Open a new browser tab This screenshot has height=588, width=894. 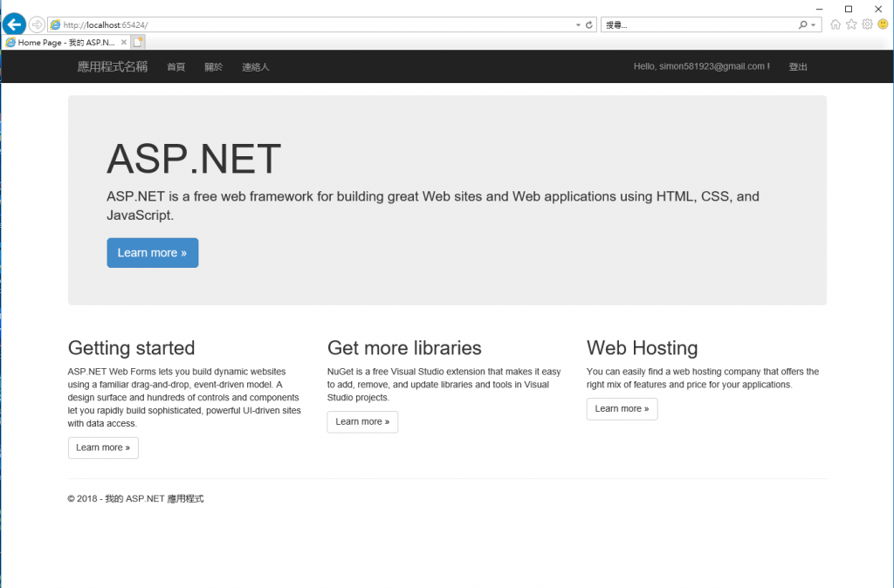tap(139, 42)
